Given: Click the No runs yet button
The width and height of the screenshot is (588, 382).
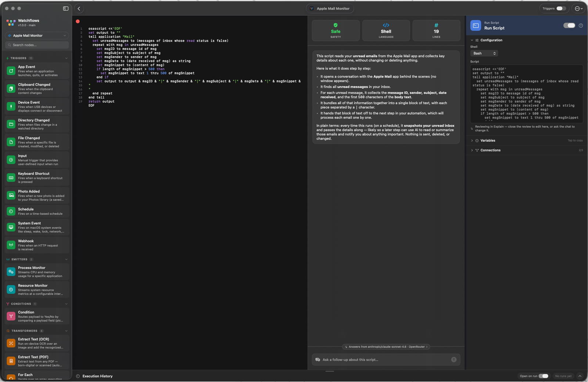Looking at the screenshot, I should (563, 376).
